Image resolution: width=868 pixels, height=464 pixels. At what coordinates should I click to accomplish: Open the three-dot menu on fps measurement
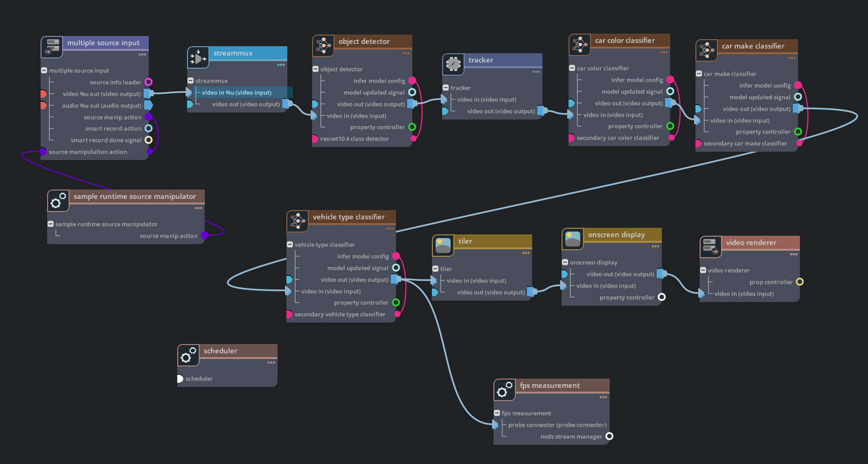(603, 397)
